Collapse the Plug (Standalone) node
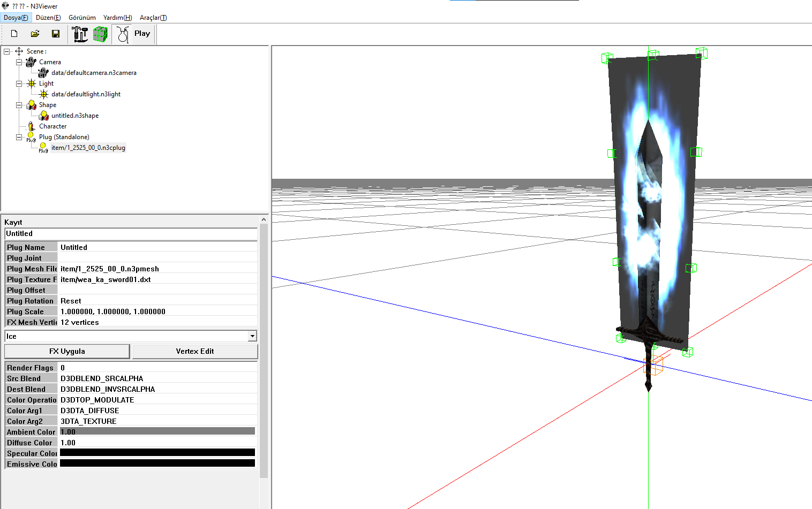The image size is (812, 509). (x=19, y=137)
